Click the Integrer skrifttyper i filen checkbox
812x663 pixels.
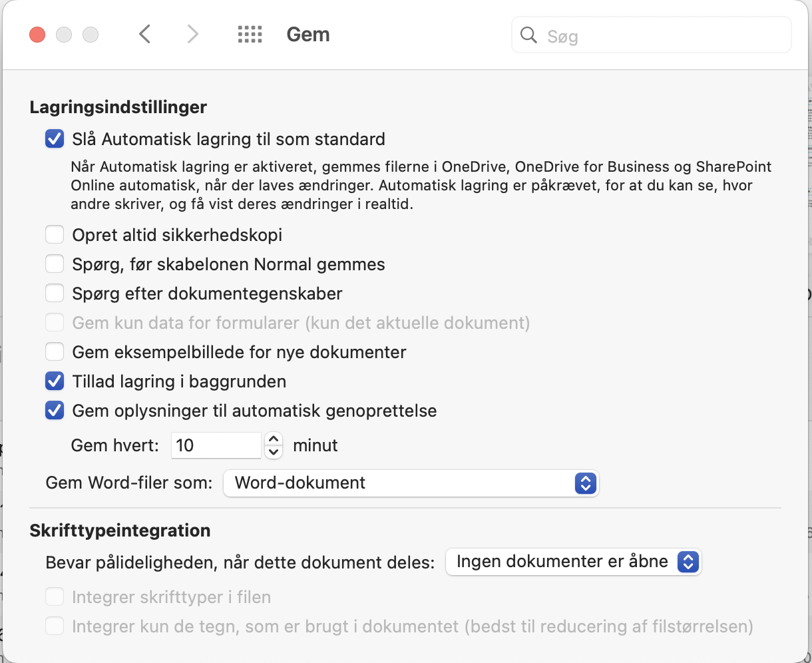(55, 597)
